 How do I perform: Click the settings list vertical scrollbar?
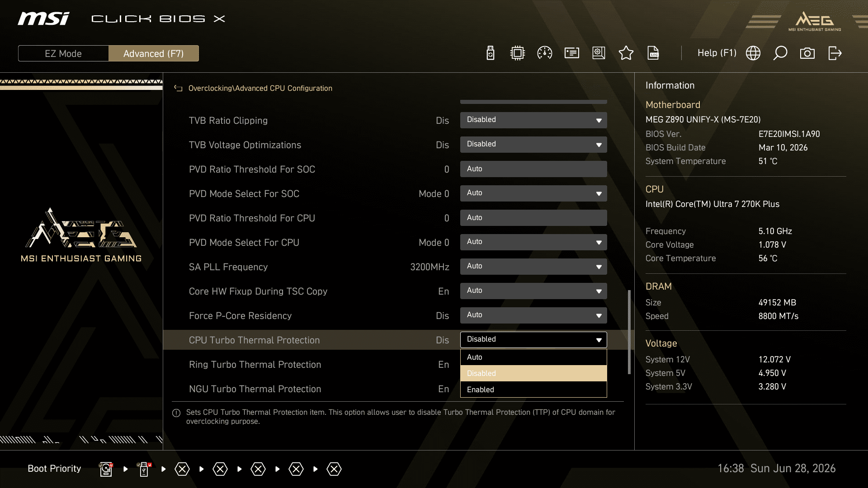(x=629, y=332)
